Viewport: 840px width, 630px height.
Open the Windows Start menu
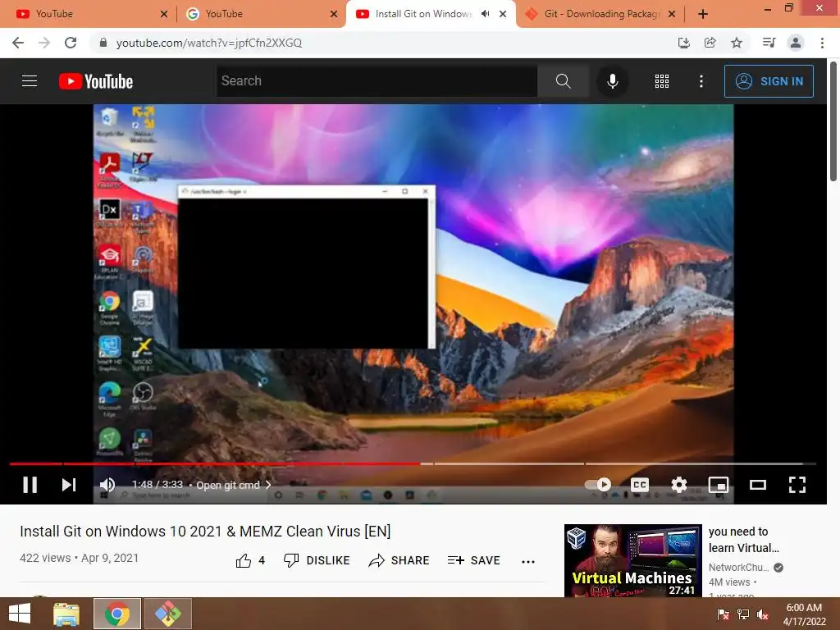pyautogui.click(x=20, y=614)
